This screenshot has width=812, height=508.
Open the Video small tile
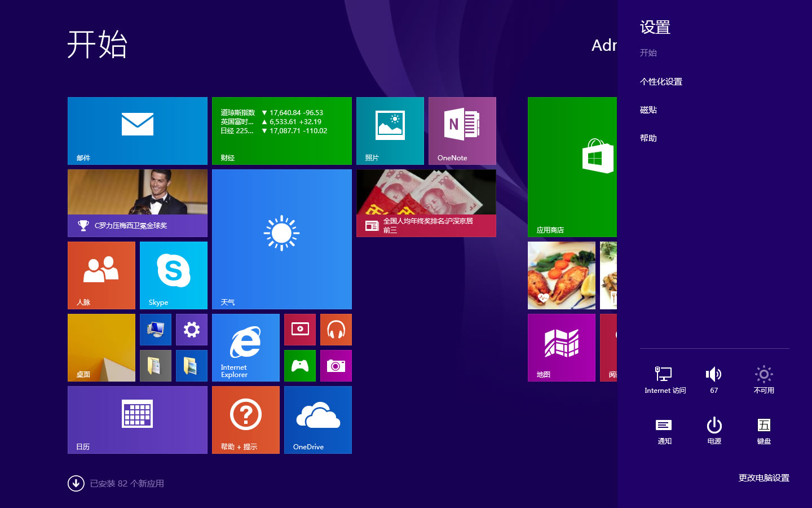[x=300, y=330]
